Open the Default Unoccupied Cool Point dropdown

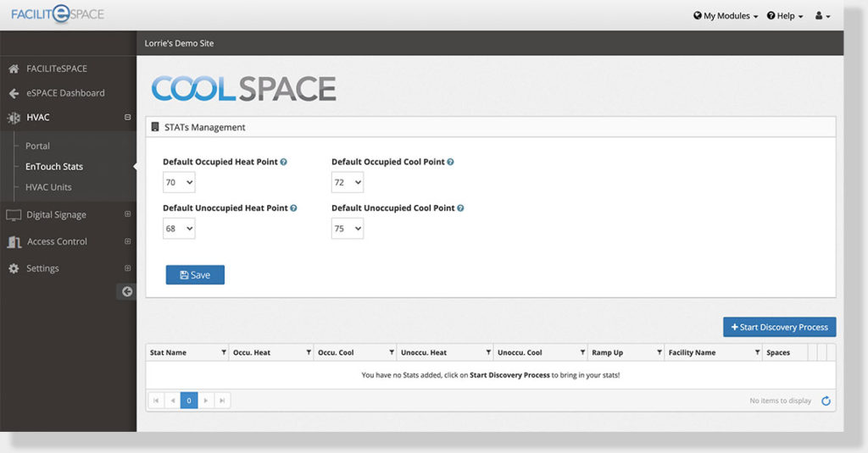coord(348,229)
